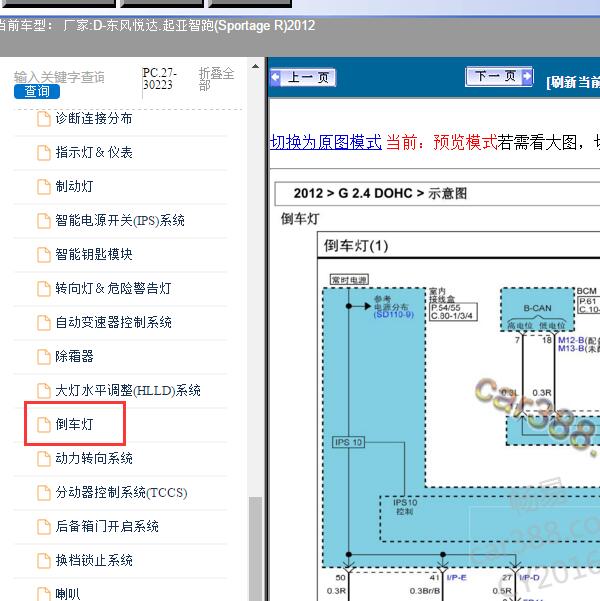The height and width of the screenshot is (601, 600).
Task: Click document icon beside 诊断连接分布
Action: [44, 119]
